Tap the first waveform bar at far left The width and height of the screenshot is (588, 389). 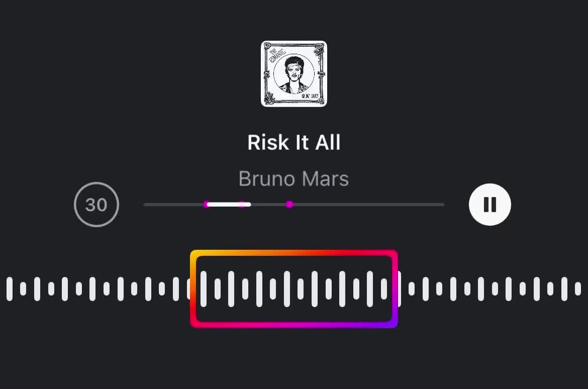pyautogui.click(x=10, y=289)
